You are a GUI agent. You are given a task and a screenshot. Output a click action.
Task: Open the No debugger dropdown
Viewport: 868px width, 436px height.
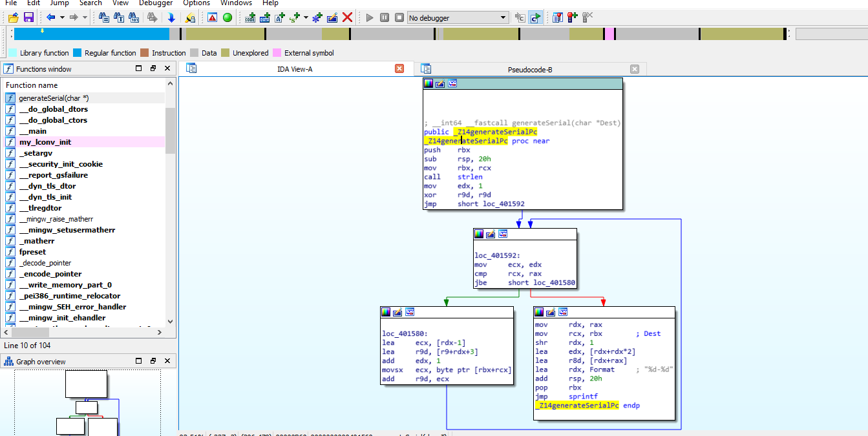pyautogui.click(x=503, y=17)
